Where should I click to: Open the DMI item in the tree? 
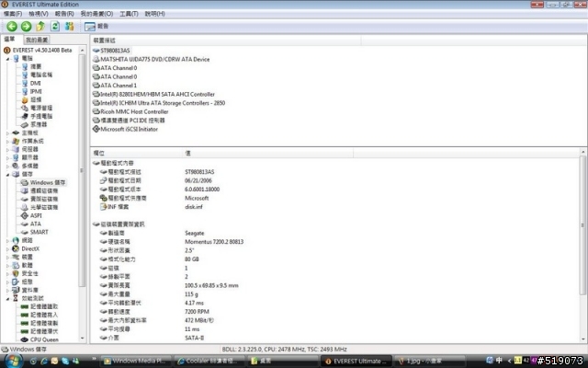(35, 83)
